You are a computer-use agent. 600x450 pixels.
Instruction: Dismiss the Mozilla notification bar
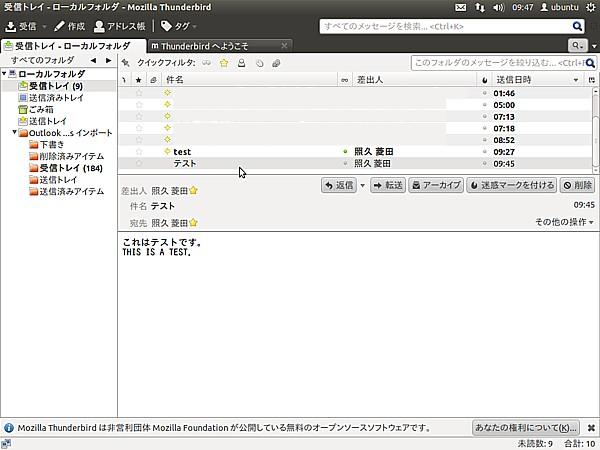coord(591,428)
